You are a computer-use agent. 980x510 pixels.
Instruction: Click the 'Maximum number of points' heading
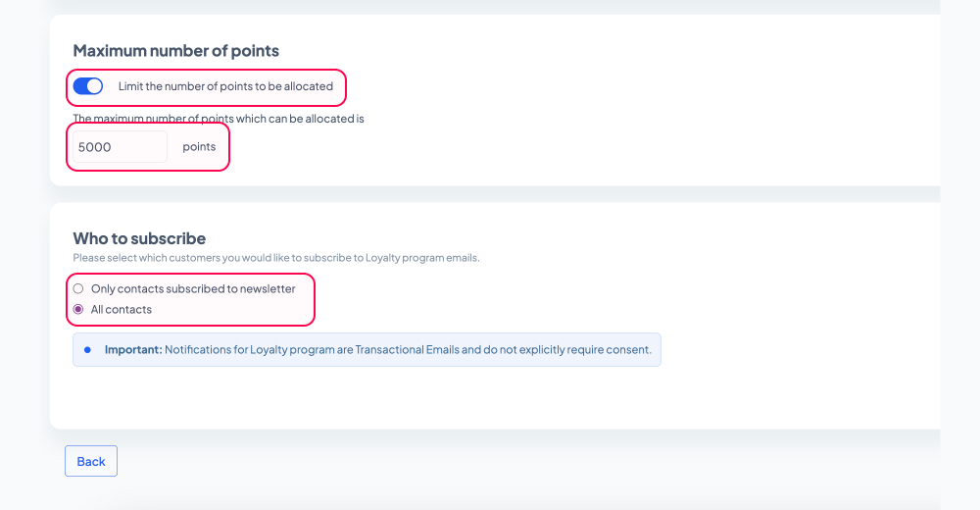tap(176, 51)
